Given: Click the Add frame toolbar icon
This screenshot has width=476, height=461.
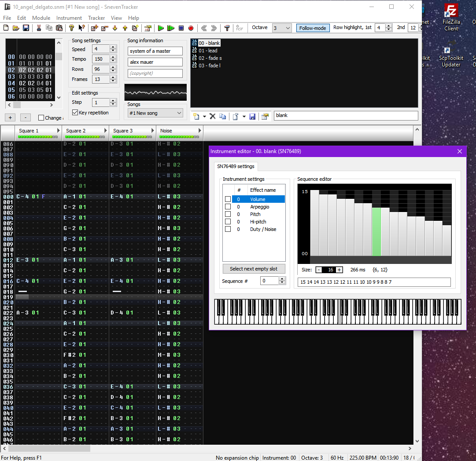Looking at the screenshot, I should pyautogui.click(x=94, y=28).
